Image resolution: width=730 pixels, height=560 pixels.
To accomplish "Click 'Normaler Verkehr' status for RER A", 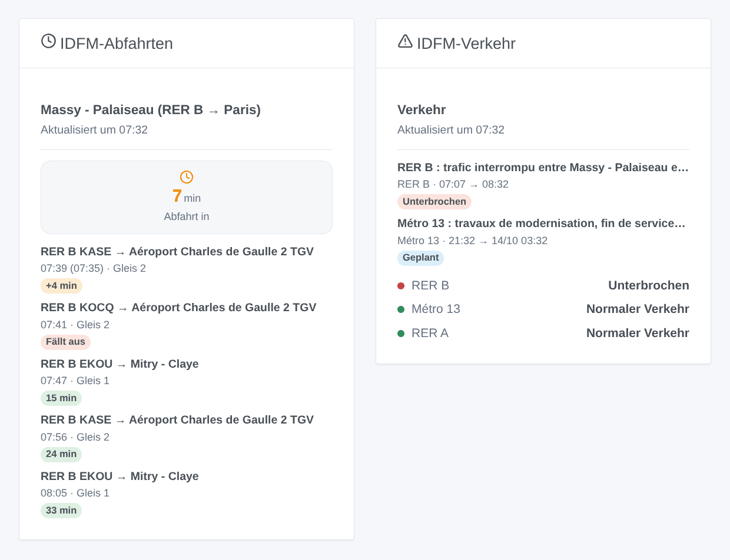I will pyautogui.click(x=638, y=334).
